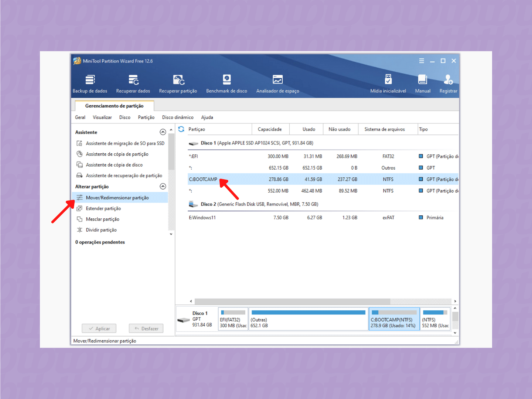Select Gerenciamento de partição tab
The image size is (532, 399).
115,106
